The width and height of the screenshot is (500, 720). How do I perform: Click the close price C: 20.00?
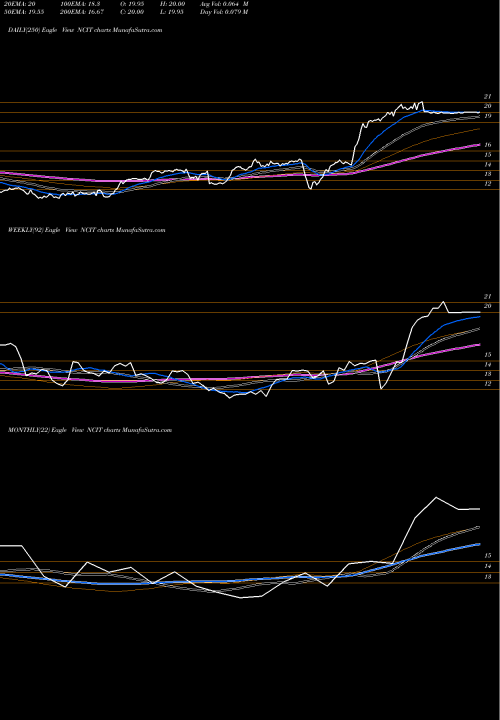pyautogui.click(x=132, y=12)
